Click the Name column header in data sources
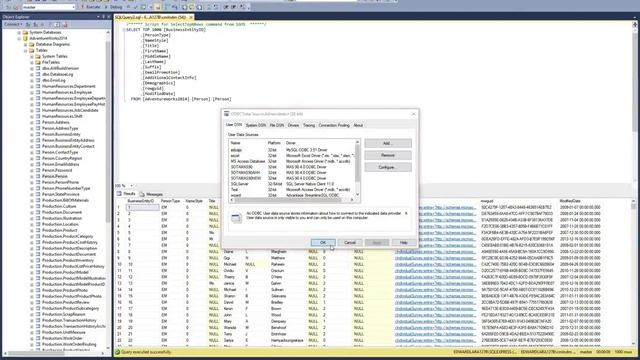This screenshot has width=640, height=360. (247, 143)
